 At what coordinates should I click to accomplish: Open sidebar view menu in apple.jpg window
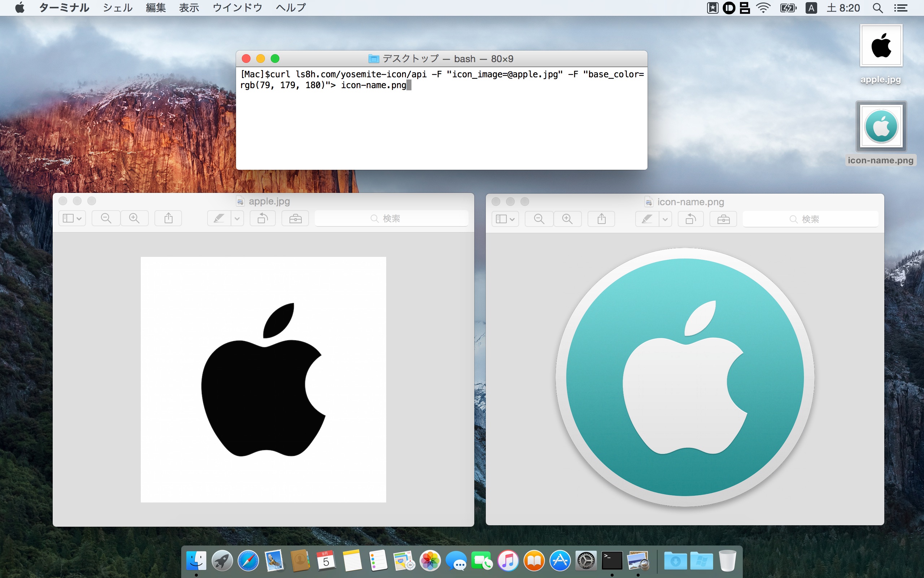coord(72,218)
